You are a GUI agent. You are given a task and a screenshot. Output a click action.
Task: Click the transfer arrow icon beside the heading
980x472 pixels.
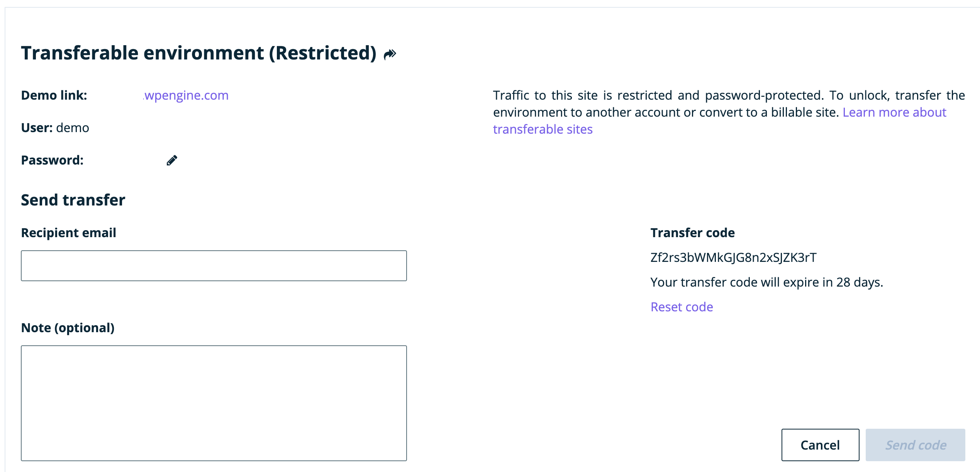tap(390, 54)
